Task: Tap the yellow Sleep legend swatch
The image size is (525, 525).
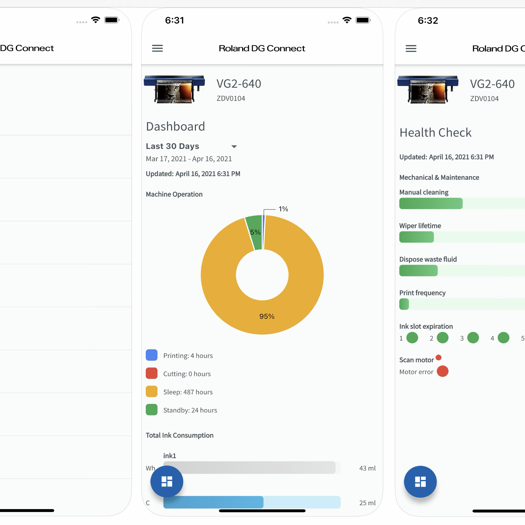Action: pos(152,391)
